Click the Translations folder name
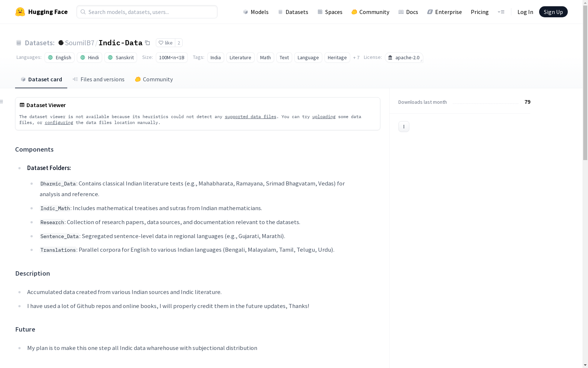This screenshot has height=368, width=588. 58,250
